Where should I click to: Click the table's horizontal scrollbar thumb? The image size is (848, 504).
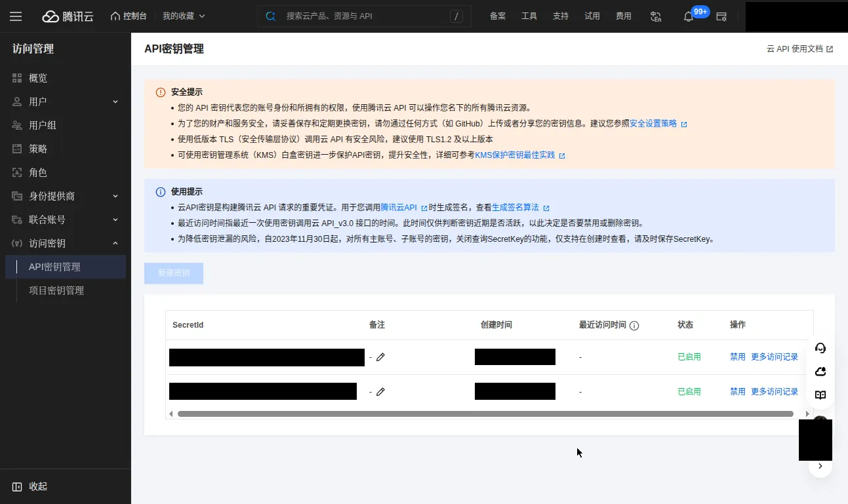(485, 414)
